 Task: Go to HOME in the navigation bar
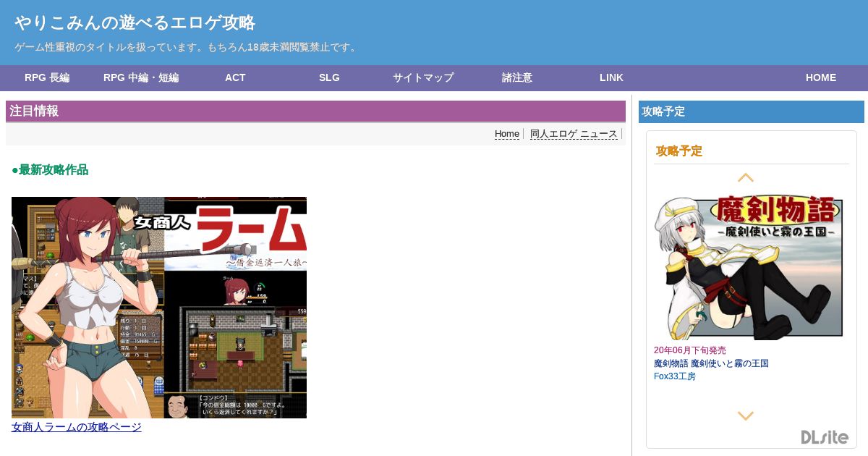click(x=821, y=77)
